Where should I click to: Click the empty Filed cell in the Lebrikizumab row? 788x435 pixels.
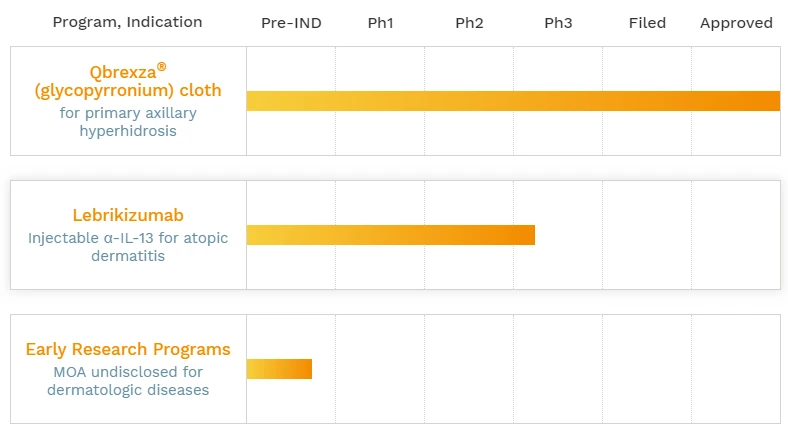[x=647, y=235]
